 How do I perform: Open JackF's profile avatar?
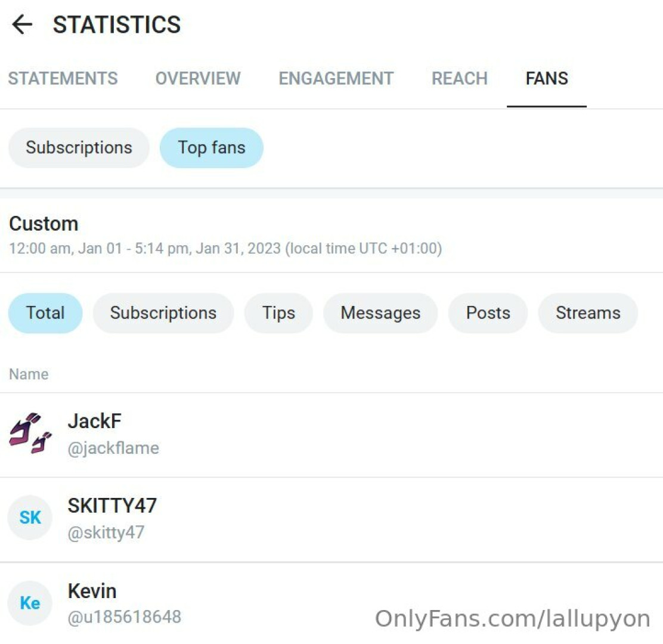coord(31,434)
